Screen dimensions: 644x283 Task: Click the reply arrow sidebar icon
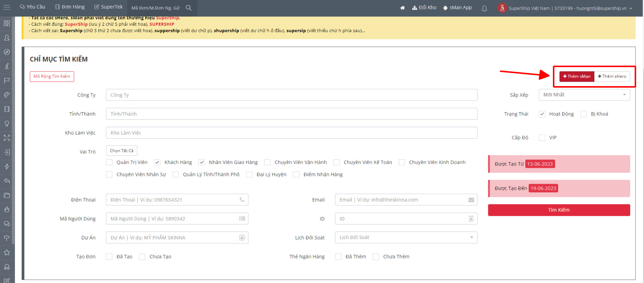(7, 181)
